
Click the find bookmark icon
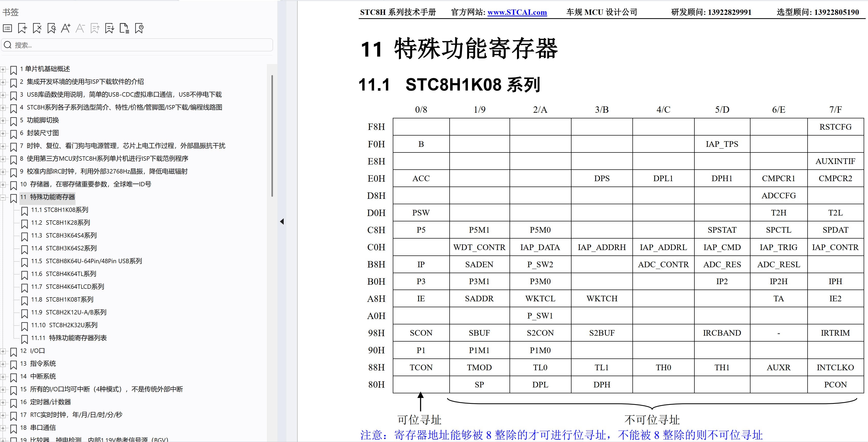[51, 28]
